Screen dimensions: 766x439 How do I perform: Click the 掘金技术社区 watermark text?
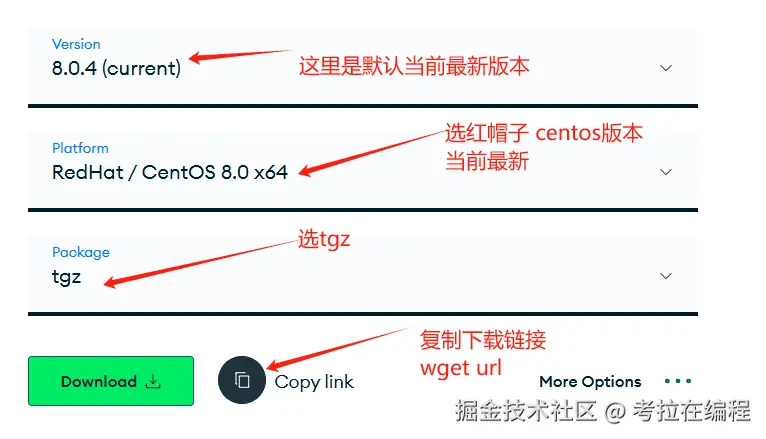[526, 411]
